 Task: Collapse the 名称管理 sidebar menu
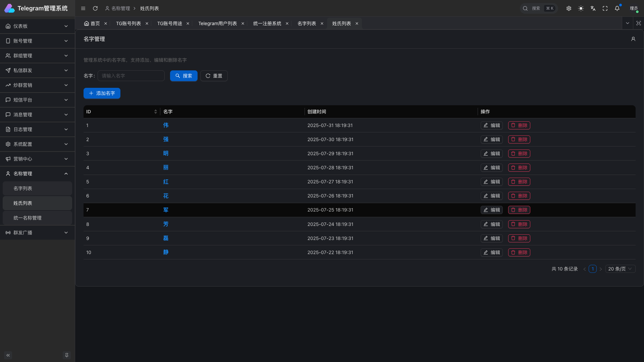[x=37, y=174]
